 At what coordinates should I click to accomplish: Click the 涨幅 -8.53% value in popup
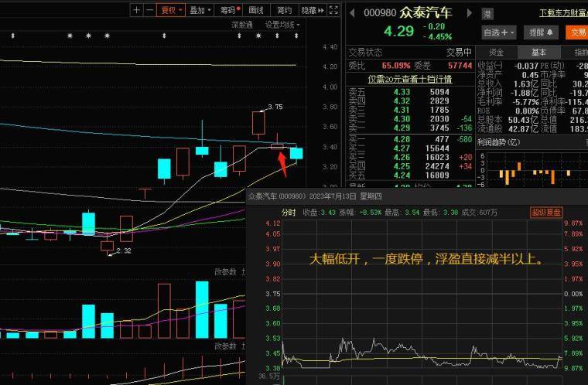pyautogui.click(x=370, y=213)
